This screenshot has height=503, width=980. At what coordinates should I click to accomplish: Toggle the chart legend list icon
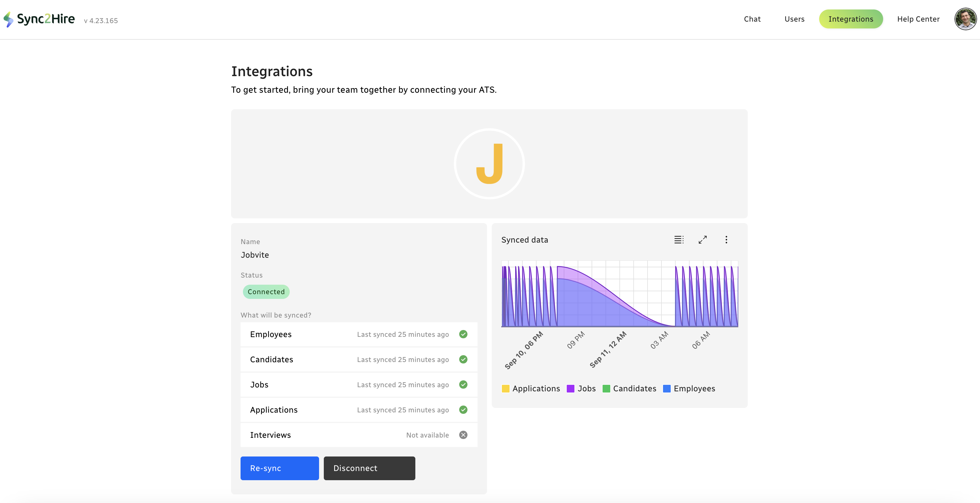(679, 240)
